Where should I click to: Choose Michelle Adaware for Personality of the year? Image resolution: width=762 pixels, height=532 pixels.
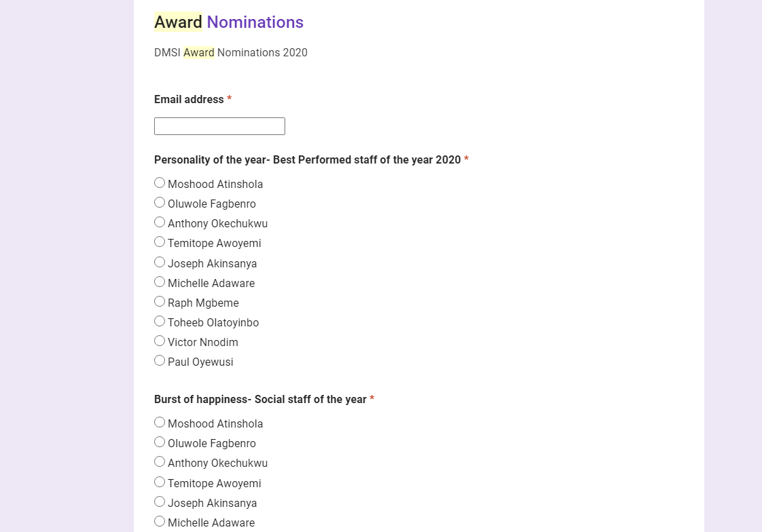coord(160,282)
